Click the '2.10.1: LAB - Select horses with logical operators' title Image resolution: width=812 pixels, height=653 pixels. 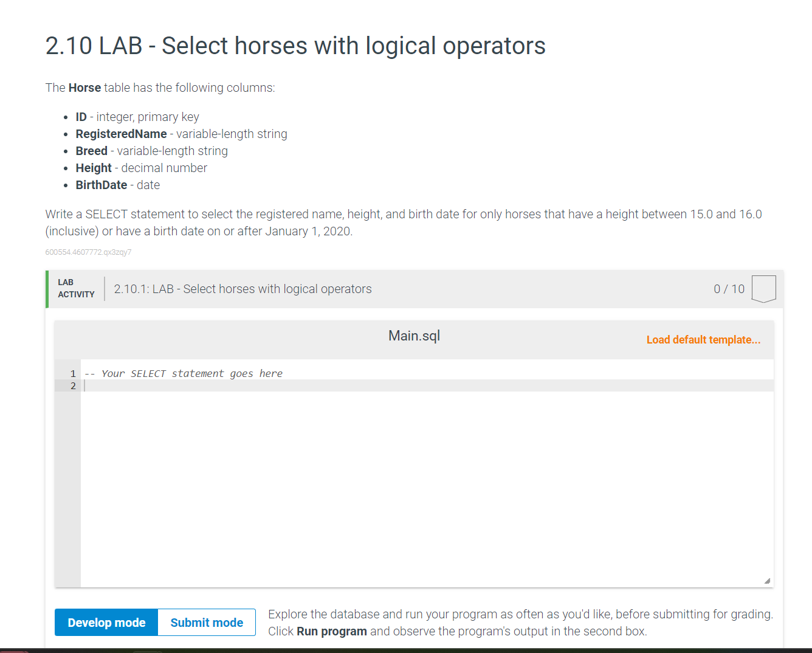coord(243,289)
